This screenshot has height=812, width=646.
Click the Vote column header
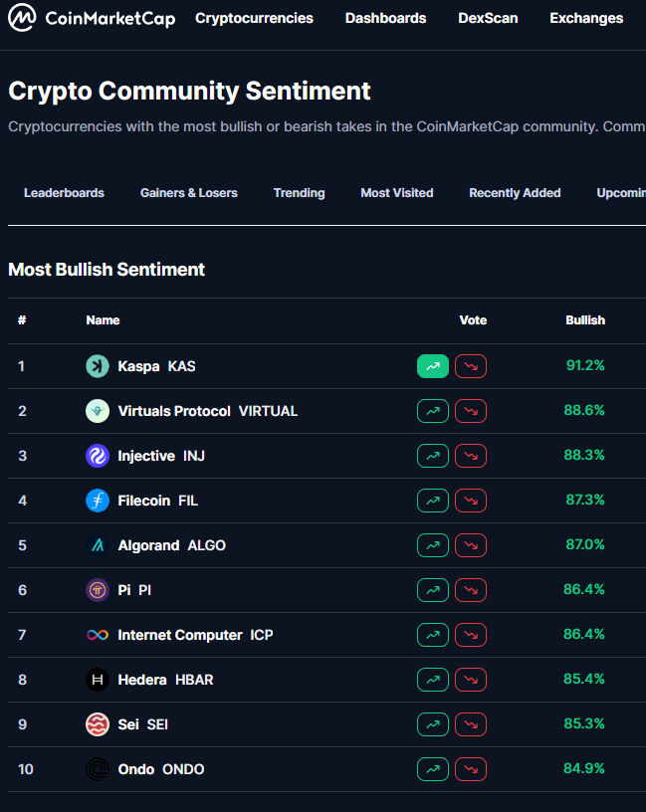tap(473, 320)
